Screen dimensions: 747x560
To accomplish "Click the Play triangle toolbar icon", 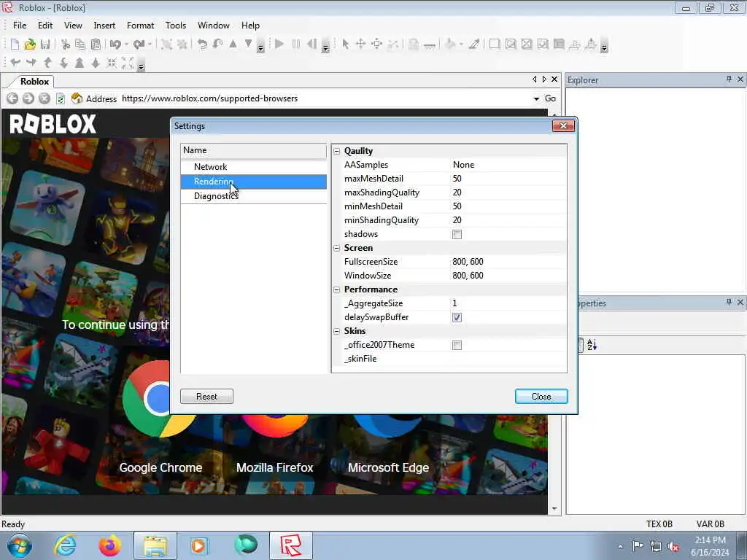I will 279,44.
